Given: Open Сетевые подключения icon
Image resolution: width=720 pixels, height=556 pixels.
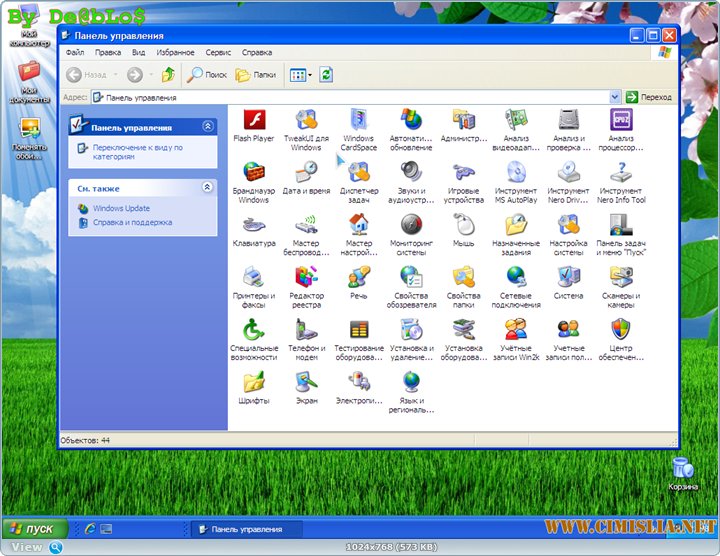Looking at the screenshot, I should pos(516,277).
